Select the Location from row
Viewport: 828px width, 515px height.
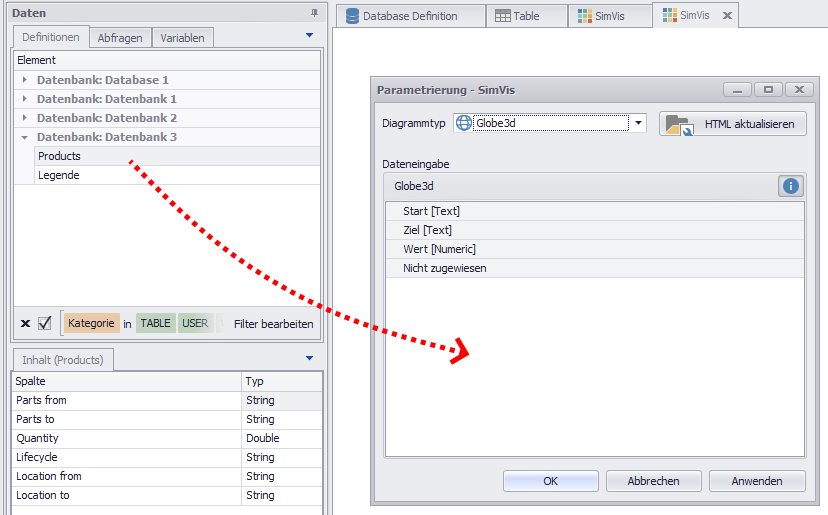[167, 476]
